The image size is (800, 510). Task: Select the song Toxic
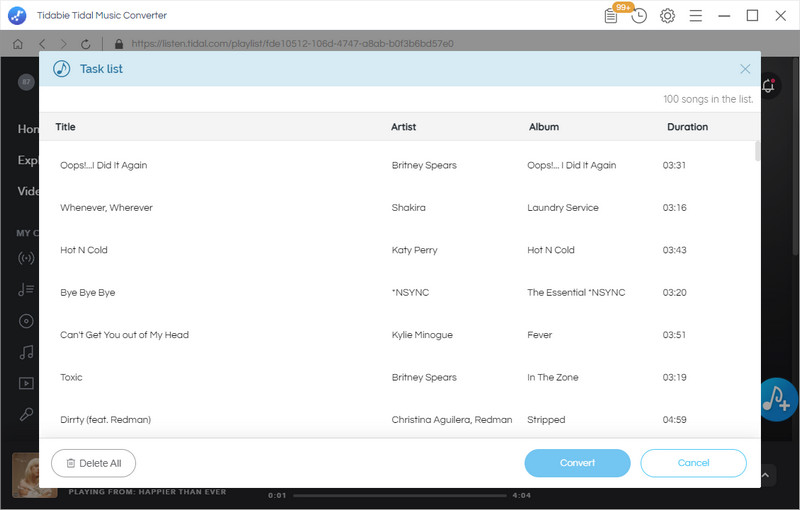tap(71, 377)
